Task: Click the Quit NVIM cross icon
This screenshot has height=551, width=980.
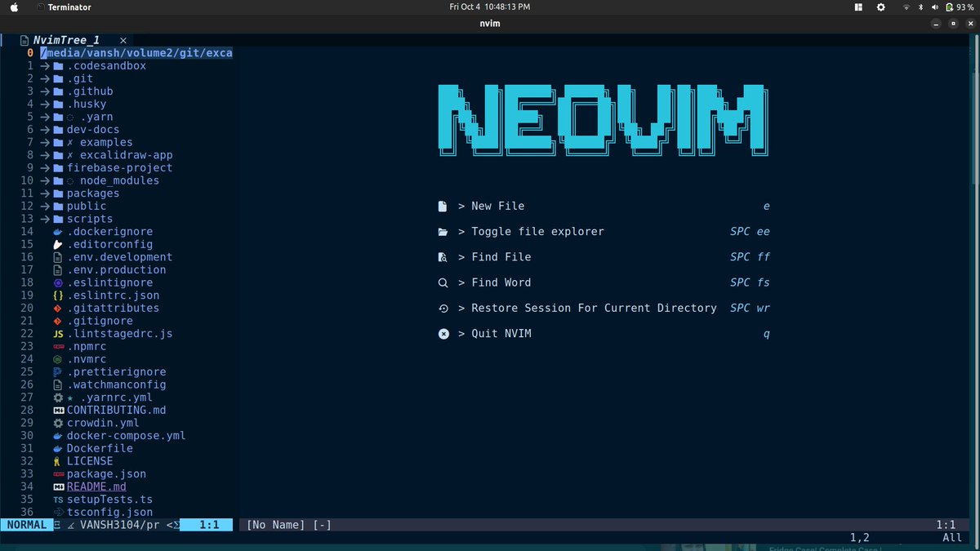Action: coord(443,334)
